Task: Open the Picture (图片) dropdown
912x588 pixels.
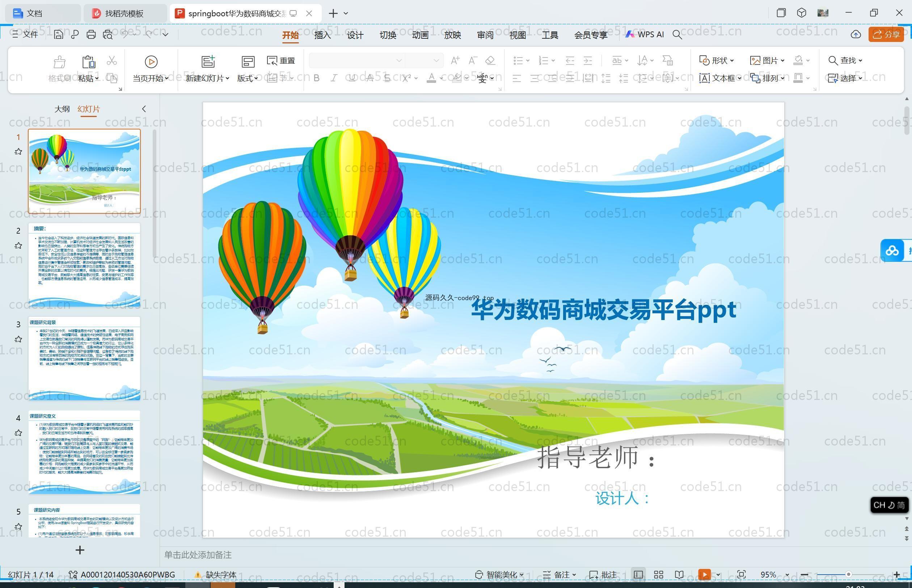Action: tap(767, 60)
